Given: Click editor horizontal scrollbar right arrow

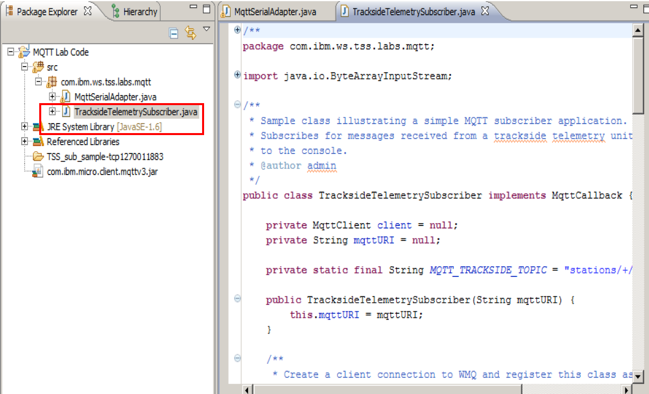Looking at the screenshot, I should [x=627, y=389].
